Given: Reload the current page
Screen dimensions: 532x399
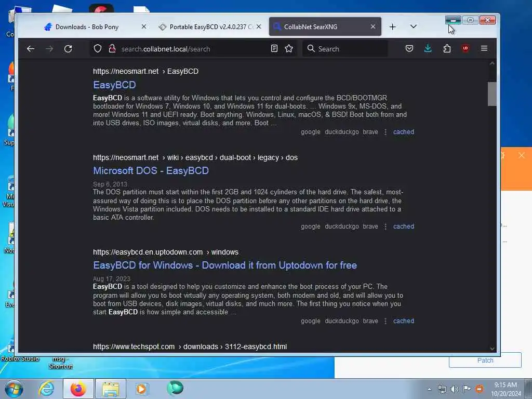Looking at the screenshot, I should pyautogui.click(x=68, y=49).
